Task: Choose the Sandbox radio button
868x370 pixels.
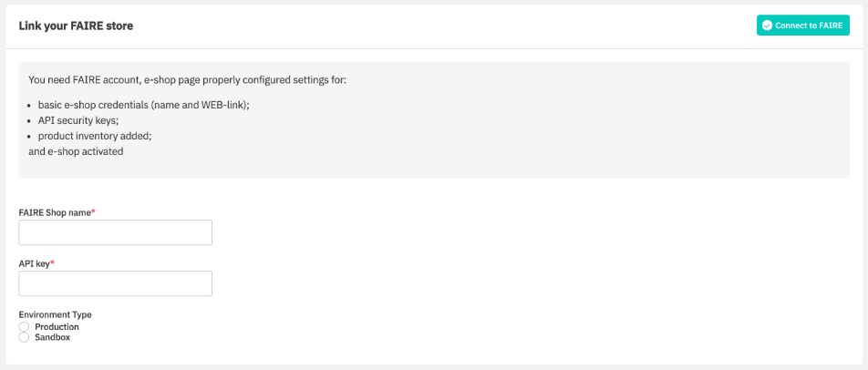Action: [24, 337]
